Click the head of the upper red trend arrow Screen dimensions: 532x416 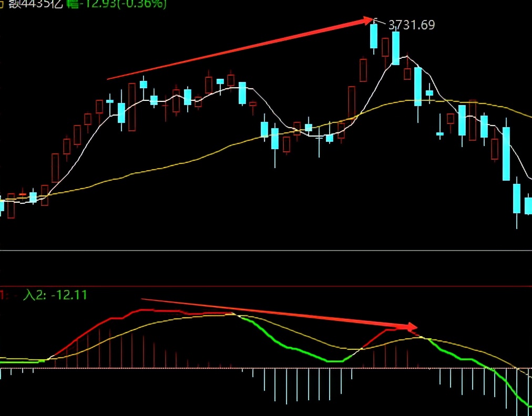click(x=369, y=20)
